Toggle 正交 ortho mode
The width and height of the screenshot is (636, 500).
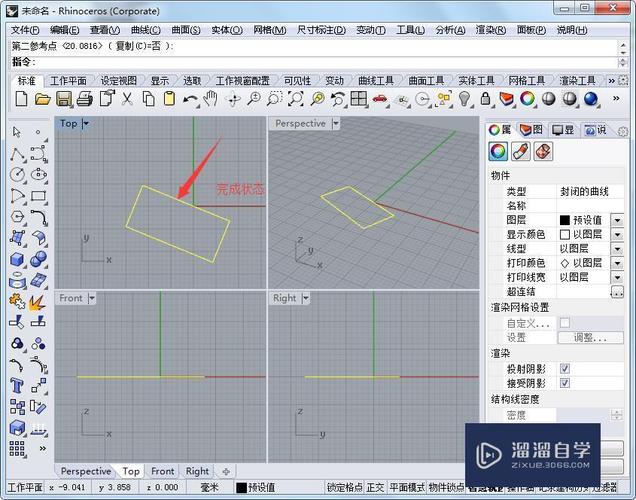coord(375,487)
